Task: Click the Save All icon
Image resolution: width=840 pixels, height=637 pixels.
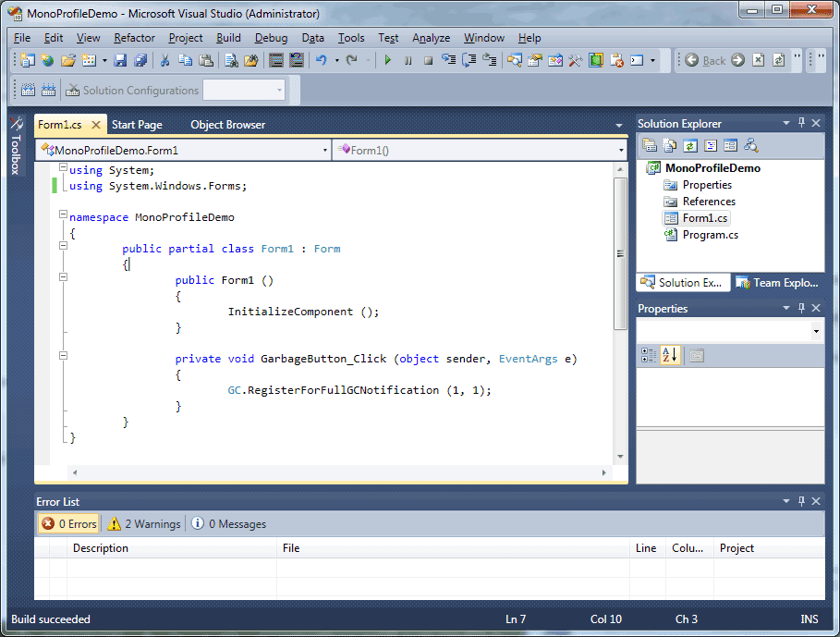Action: click(x=140, y=60)
